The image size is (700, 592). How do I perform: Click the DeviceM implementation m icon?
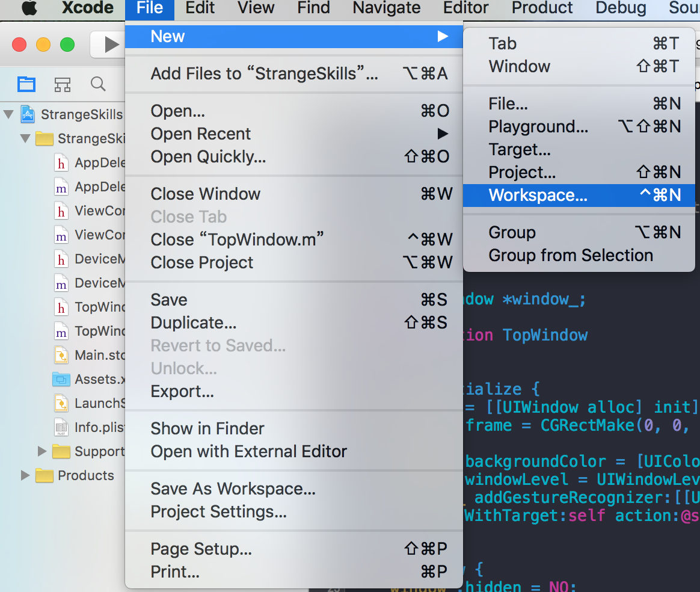point(61,283)
